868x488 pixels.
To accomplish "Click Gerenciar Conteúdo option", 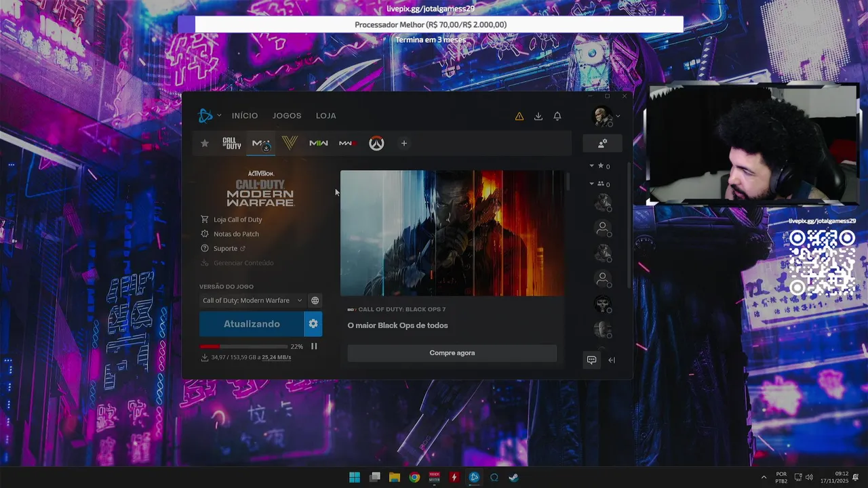I will pyautogui.click(x=237, y=263).
